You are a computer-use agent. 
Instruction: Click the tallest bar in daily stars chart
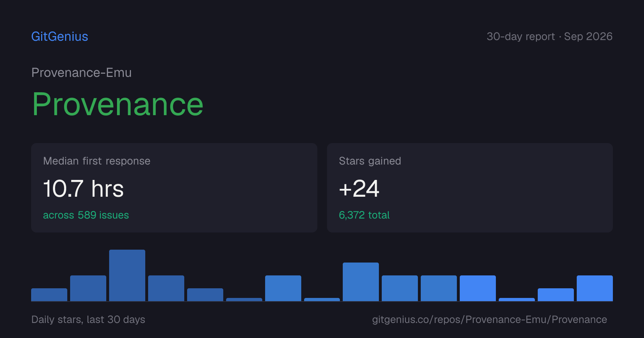[x=127, y=275]
